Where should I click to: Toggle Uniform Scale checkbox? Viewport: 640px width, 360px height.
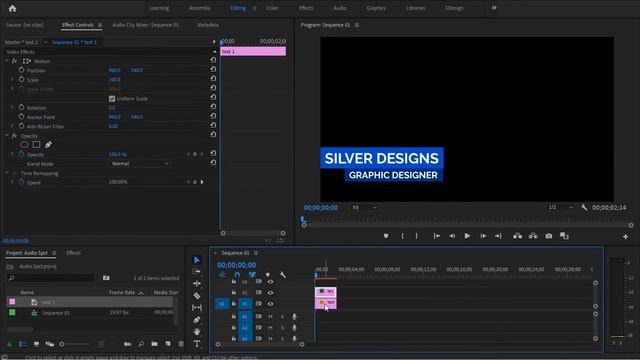(112, 99)
